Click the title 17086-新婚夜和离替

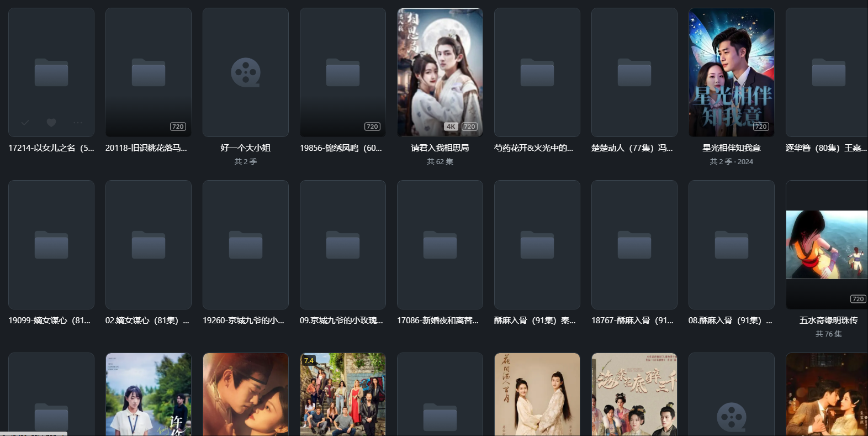click(x=438, y=321)
